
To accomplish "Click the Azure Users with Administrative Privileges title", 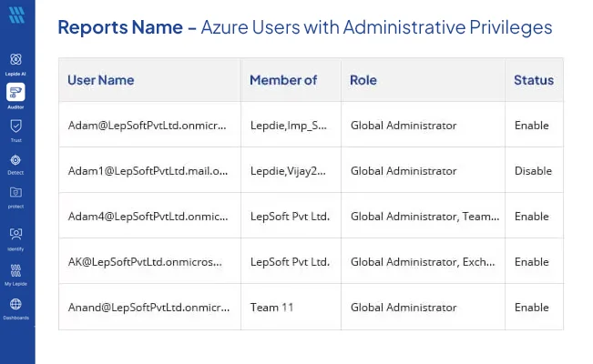I will [377, 27].
